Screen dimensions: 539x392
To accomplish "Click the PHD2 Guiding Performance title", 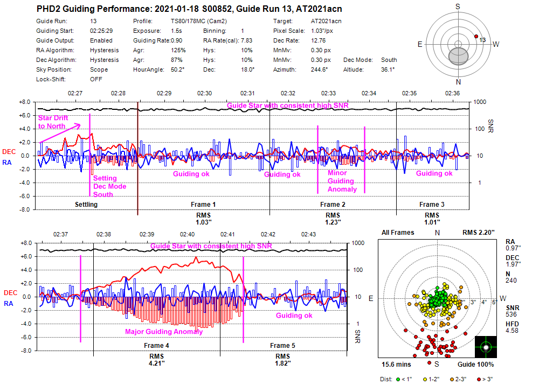I will [189, 9].
